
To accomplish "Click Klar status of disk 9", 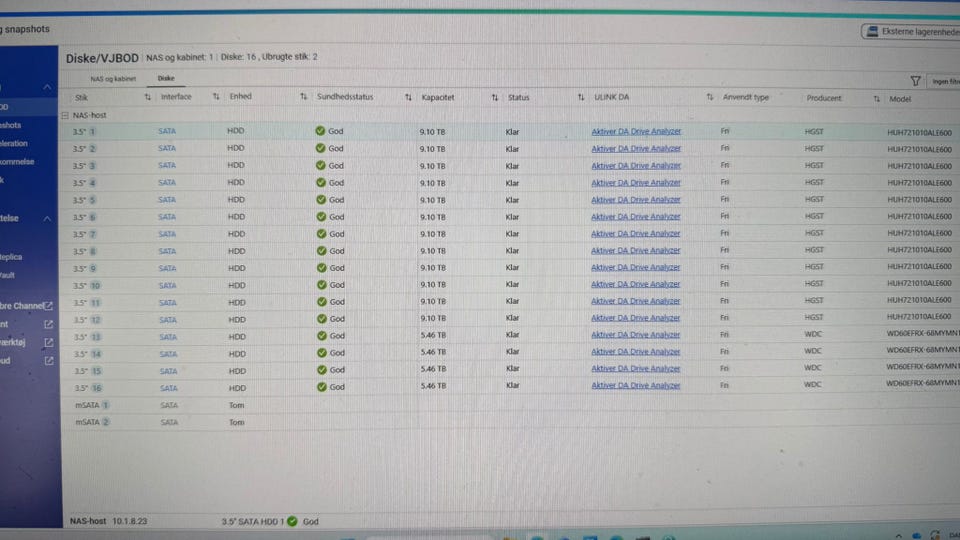I will pos(512,268).
